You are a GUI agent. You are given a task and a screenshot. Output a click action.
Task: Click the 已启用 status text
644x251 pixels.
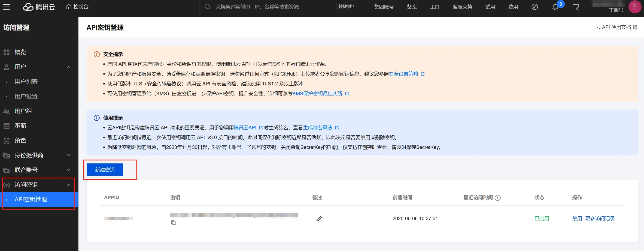pos(542,219)
